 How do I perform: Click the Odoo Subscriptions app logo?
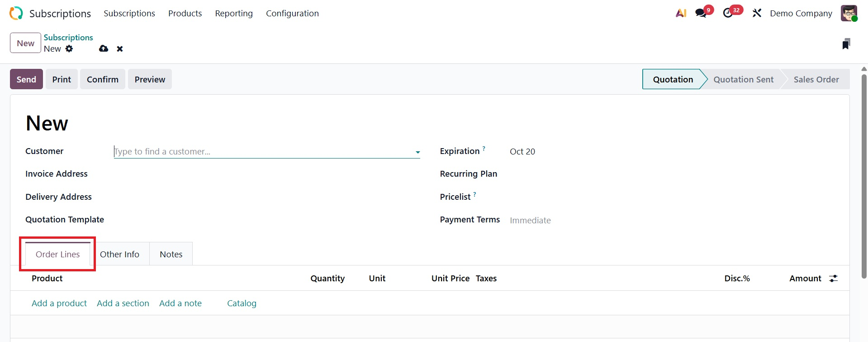(16, 13)
